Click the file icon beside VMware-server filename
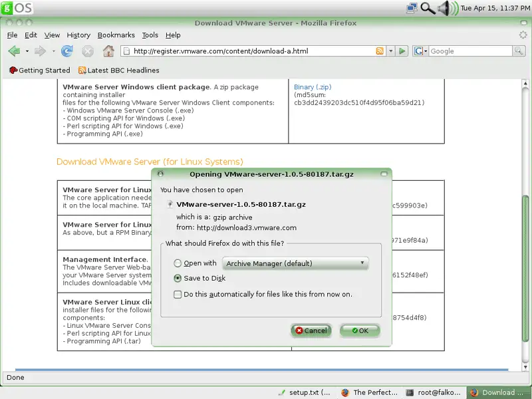532x399 pixels. (170, 204)
